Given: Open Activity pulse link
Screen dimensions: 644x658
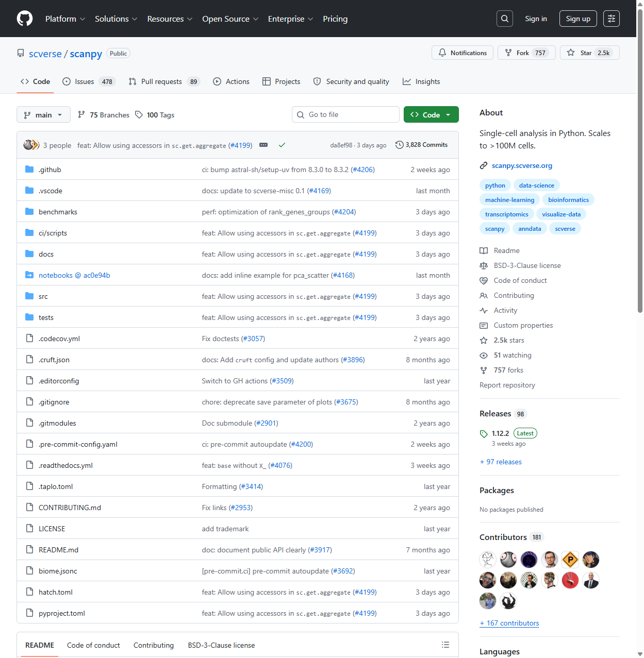Looking at the screenshot, I should 499,310.
